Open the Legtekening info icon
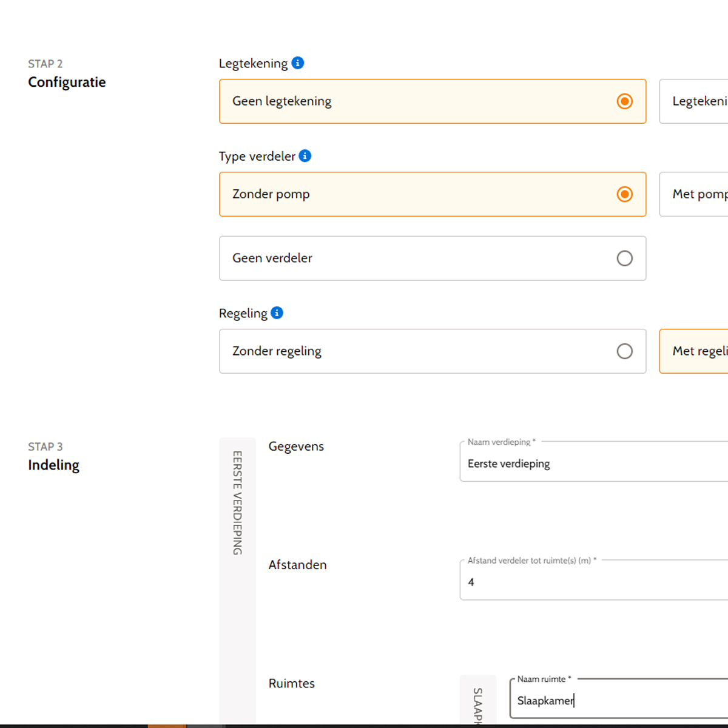The image size is (728, 728). [298, 63]
